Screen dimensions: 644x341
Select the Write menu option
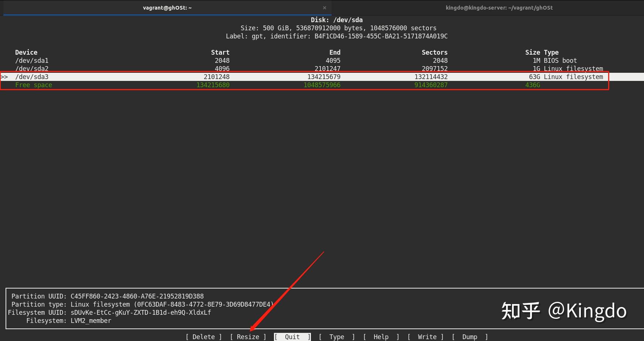pos(426,337)
